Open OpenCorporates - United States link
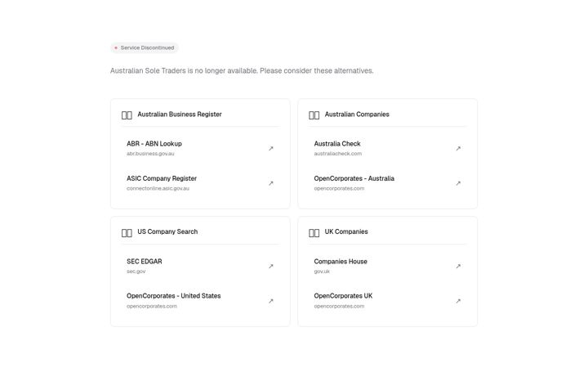This screenshot has height=368, width=588. pyautogui.click(x=200, y=301)
